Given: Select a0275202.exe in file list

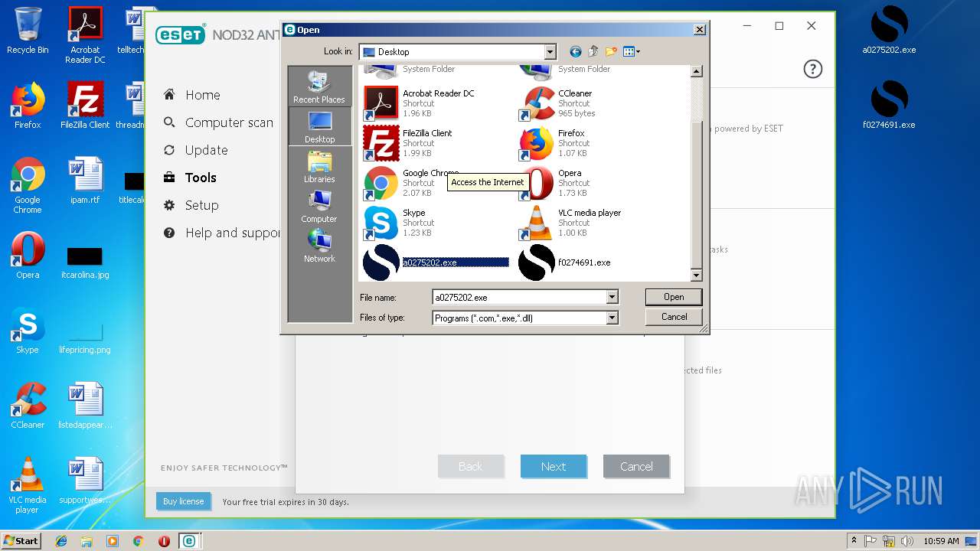Looking at the screenshot, I should pos(436,262).
